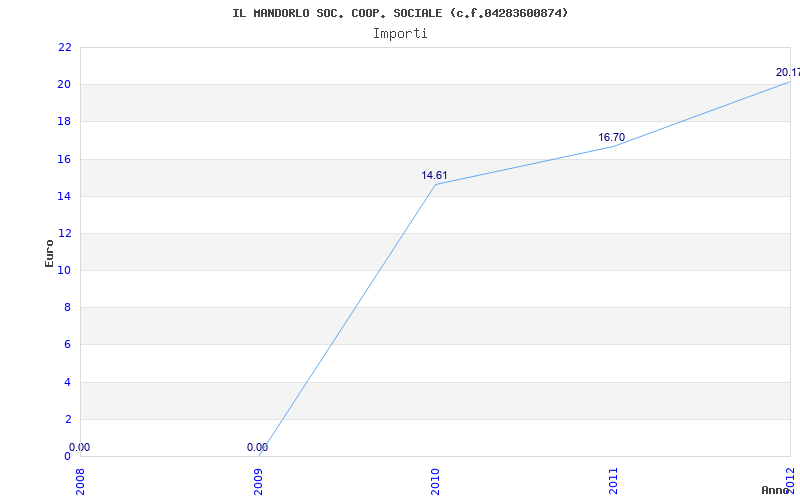Screen dimensions: 800x500
Task: Click the 0.00 value label at 2008
Action: pyautogui.click(x=80, y=447)
